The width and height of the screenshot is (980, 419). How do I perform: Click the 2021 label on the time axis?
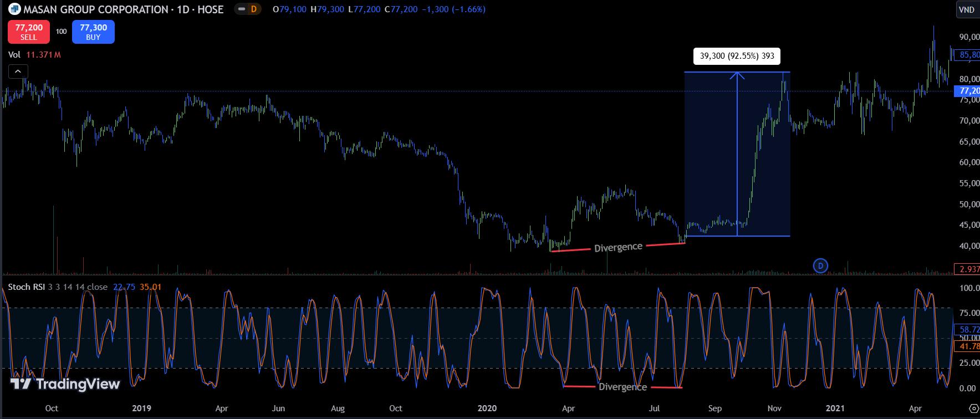835,408
